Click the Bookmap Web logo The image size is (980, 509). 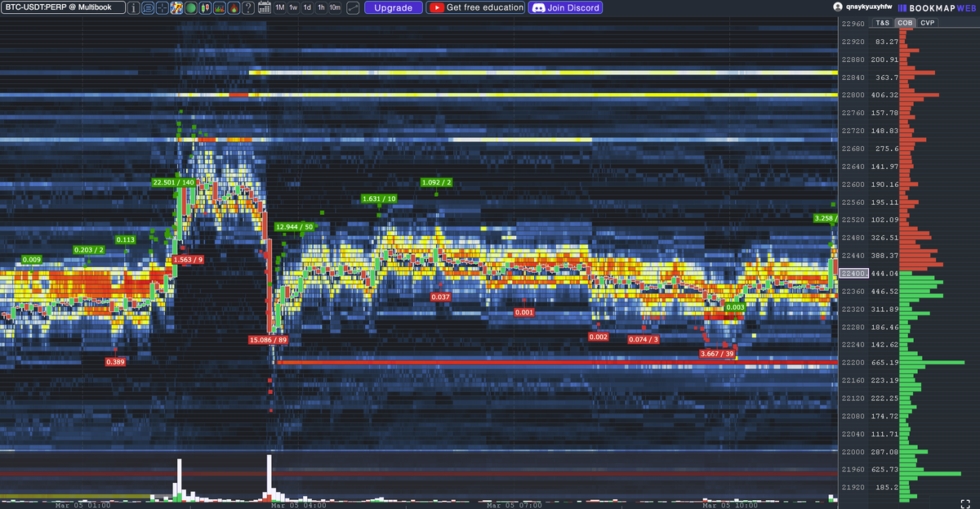point(938,7)
